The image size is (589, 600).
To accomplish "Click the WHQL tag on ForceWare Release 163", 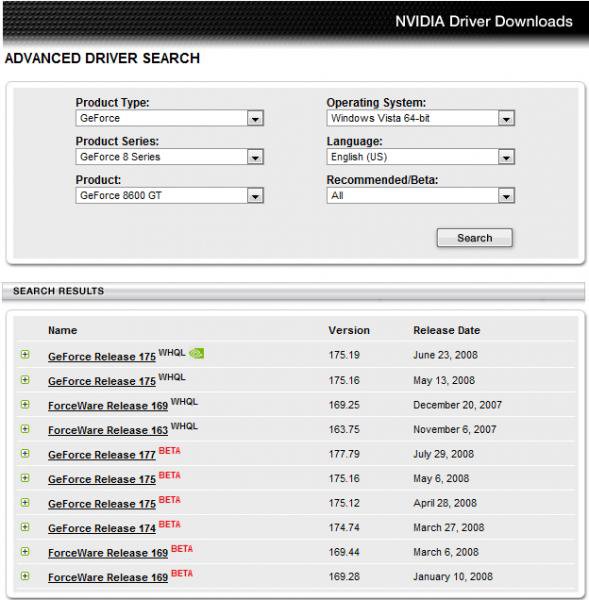I will pos(184,426).
